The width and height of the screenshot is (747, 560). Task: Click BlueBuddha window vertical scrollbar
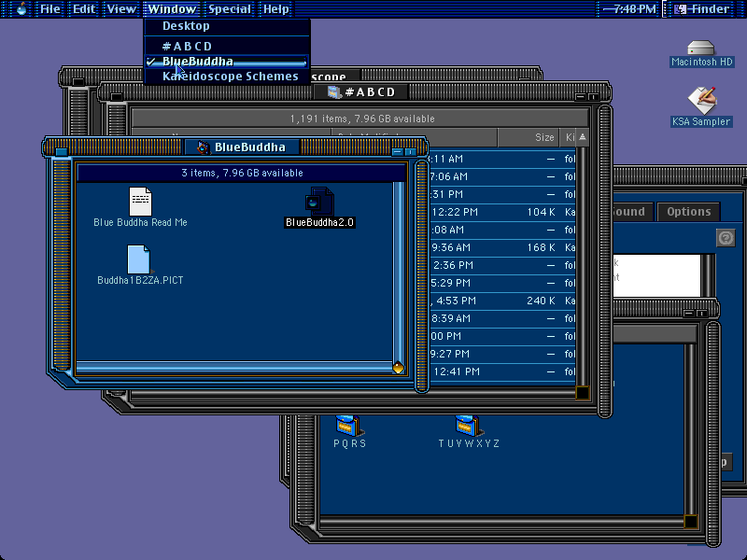coord(399,272)
